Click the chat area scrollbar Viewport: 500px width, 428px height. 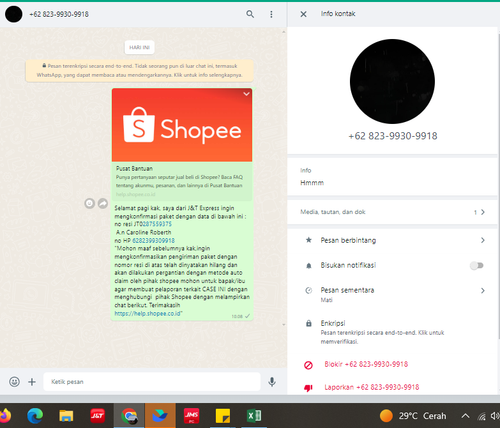click(x=284, y=178)
